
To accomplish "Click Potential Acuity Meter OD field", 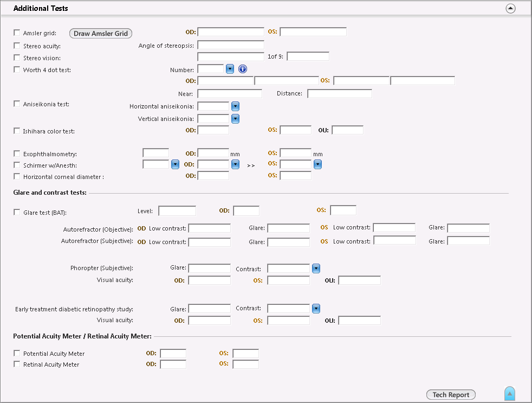I will 173,354.
